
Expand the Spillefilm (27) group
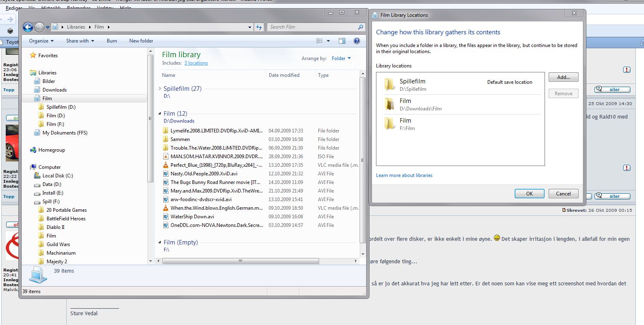pos(160,89)
